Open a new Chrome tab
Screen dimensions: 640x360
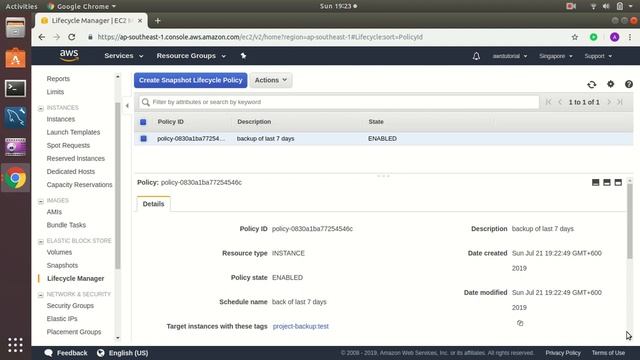tap(158, 20)
